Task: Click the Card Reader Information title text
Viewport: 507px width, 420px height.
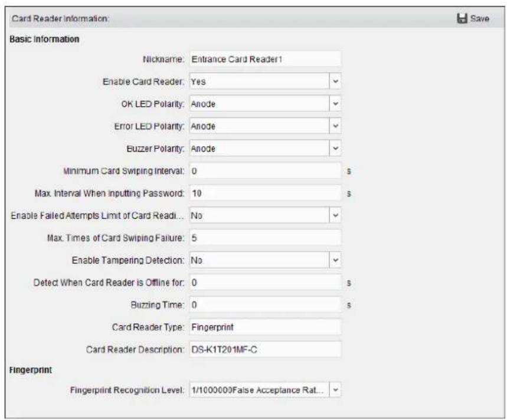Action: pos(60,18)
